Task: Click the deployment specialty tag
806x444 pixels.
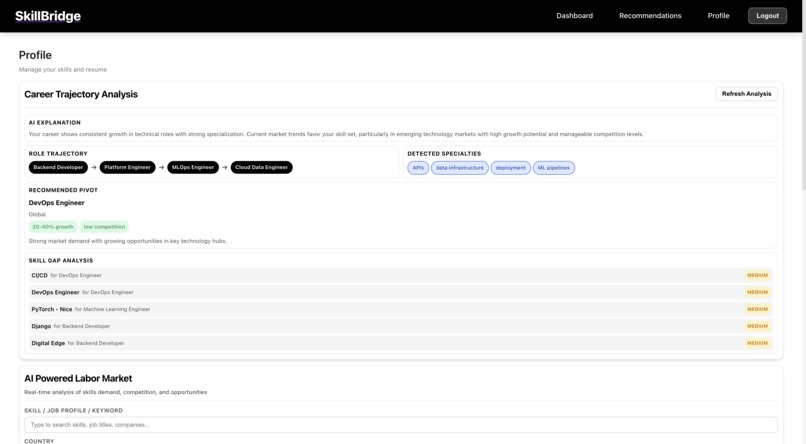Action: 510,168
